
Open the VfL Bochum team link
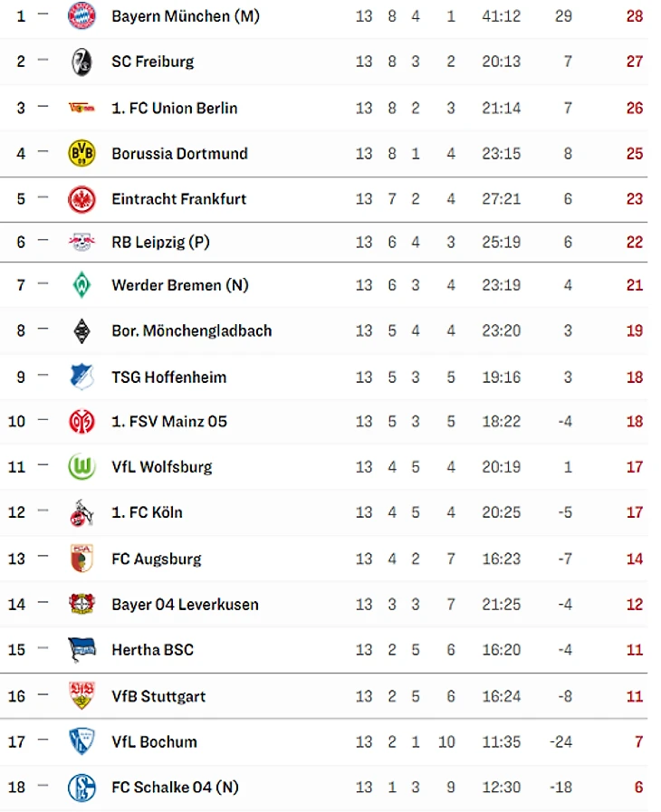[x=154, y=741]
